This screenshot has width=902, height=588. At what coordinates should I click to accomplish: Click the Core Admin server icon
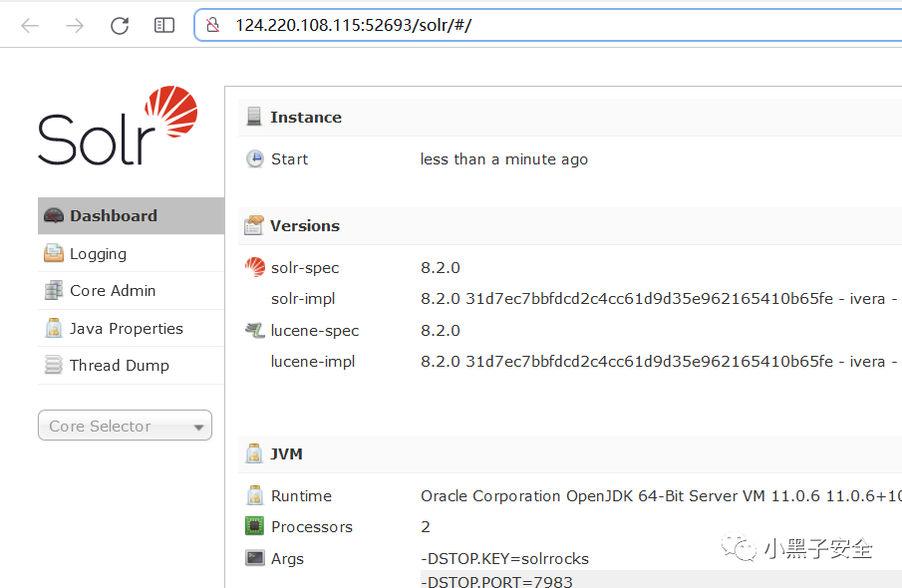(54, 290)
